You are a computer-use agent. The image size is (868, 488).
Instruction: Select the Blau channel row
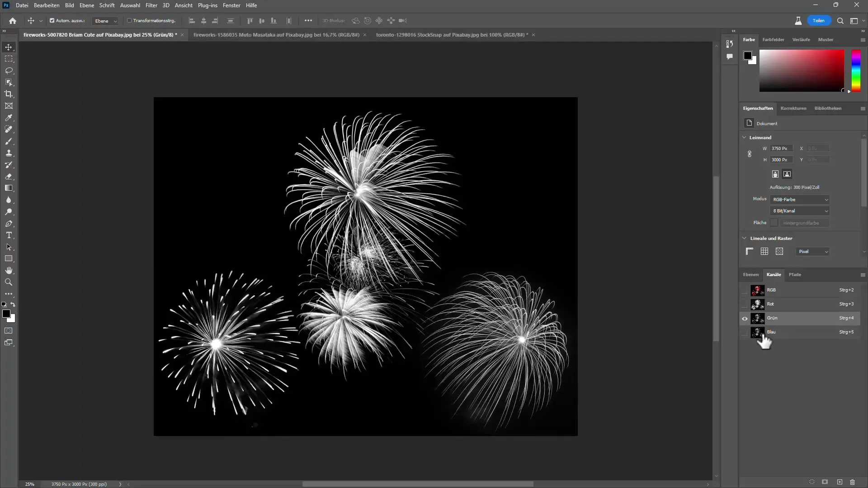[x=800, y=332]
